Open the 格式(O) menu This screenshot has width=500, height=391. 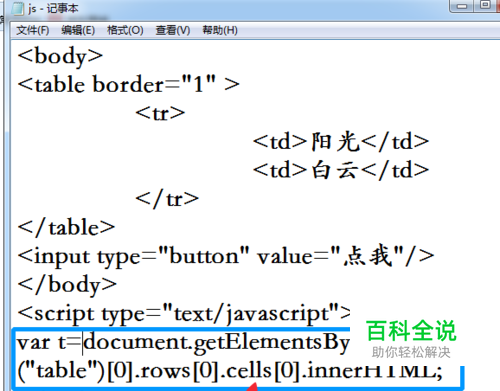(x=125, y=31)
